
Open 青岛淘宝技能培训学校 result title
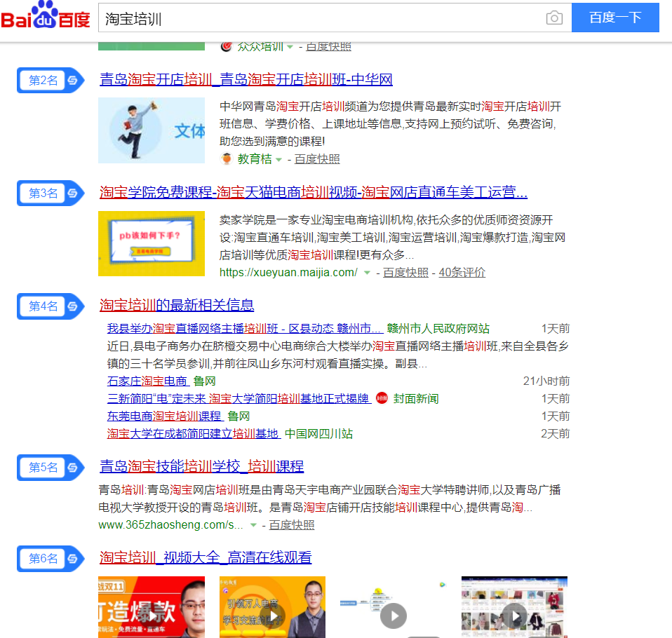click(201, 466)
